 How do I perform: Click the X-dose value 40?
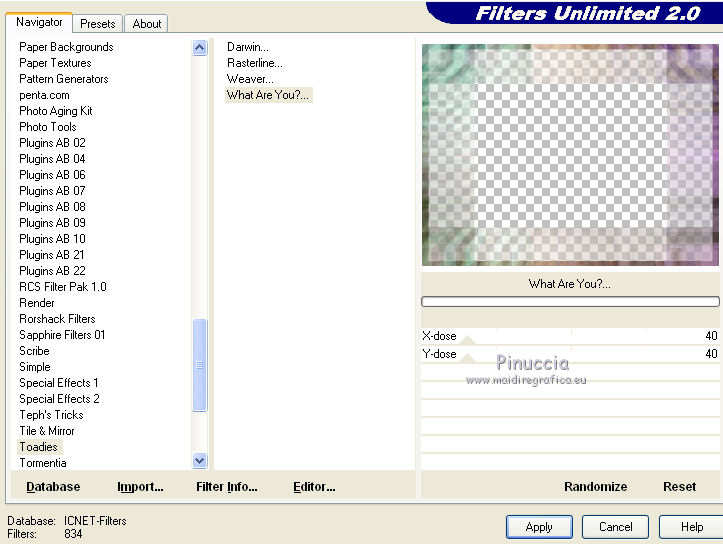(711, 336)
